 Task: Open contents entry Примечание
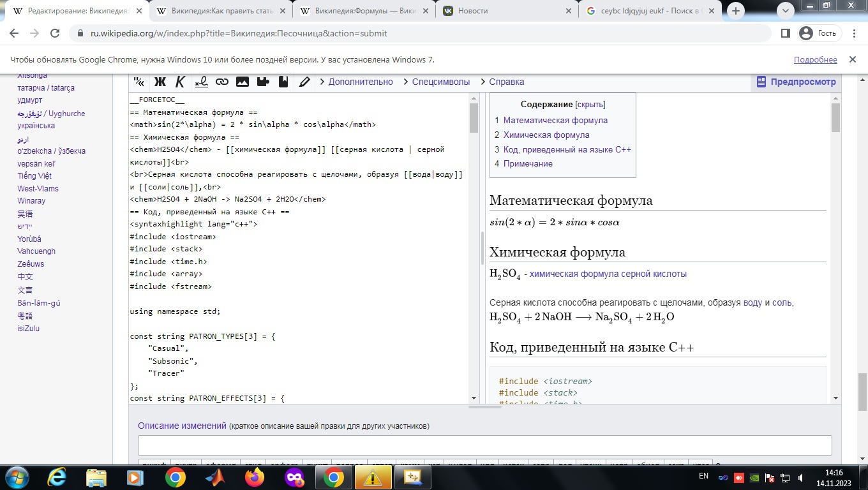coord(528,163)
